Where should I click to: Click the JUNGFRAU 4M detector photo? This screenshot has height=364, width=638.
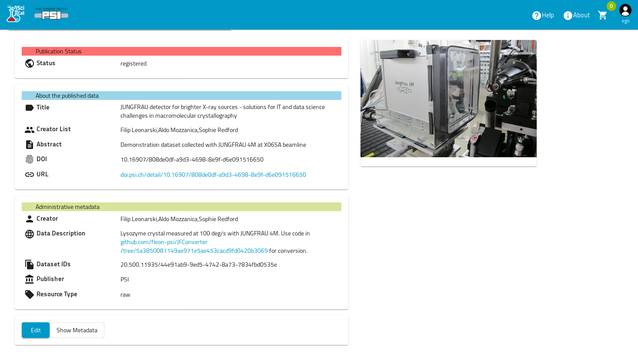(x=448, y=99)
